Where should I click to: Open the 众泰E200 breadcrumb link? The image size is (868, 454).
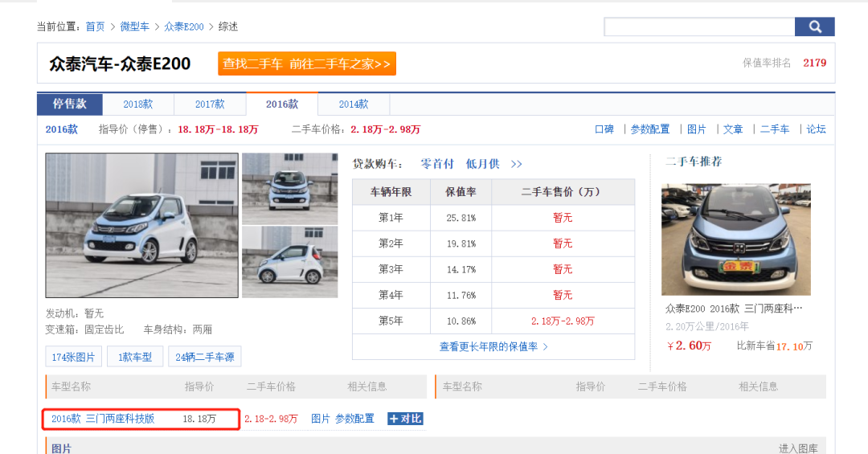(x=184, y=27)
